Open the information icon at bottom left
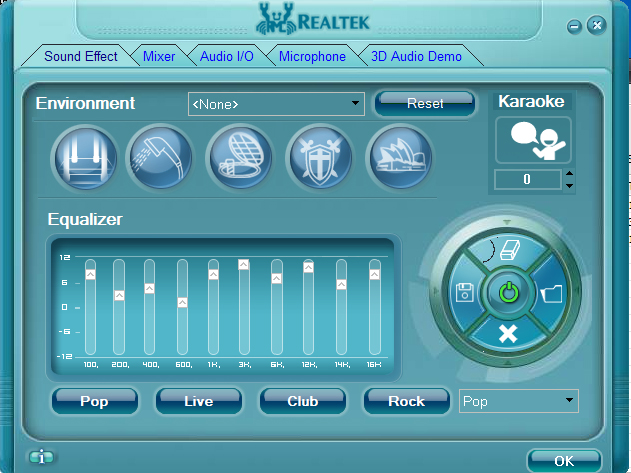Screen dimensions: 631x473 click(x=41, y=457)
